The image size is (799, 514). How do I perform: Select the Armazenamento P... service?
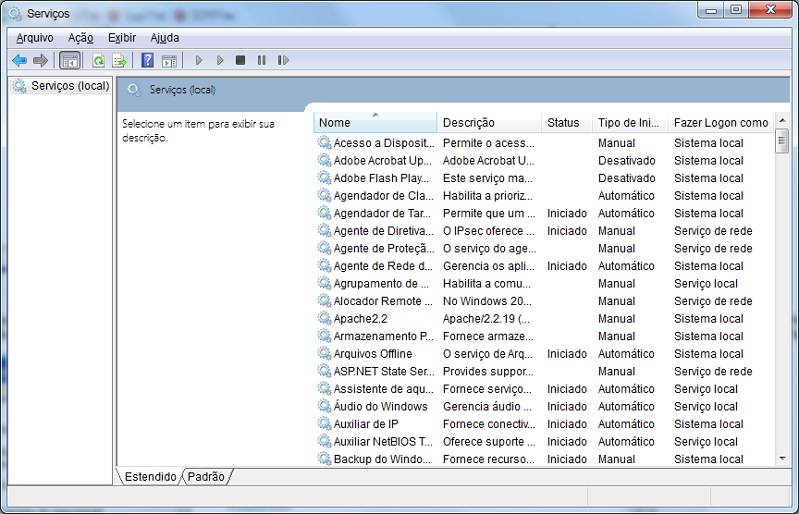click(x=543, y=336)
